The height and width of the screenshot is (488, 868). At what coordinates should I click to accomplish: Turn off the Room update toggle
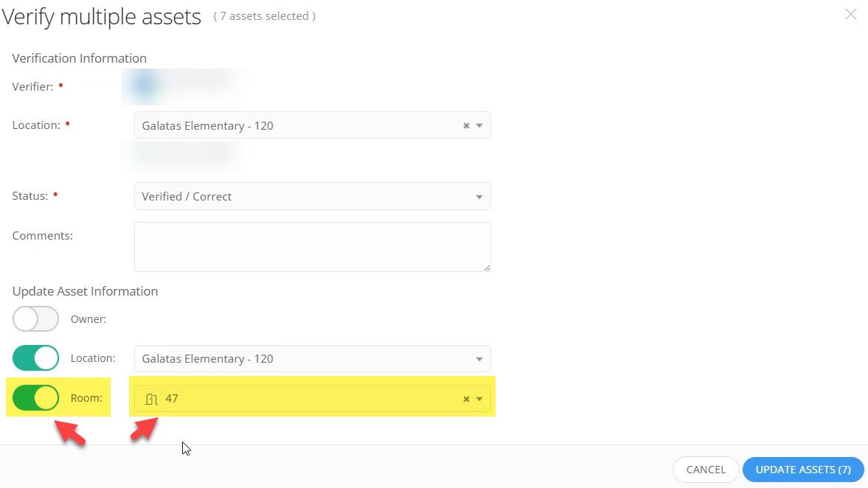pyautogui.click(x=35, y=398)
